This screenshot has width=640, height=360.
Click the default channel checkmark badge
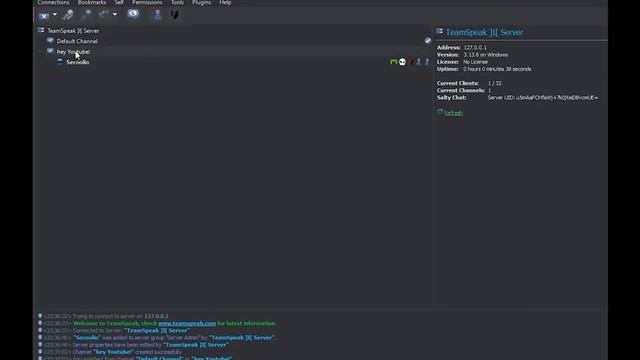pos(428,40)
